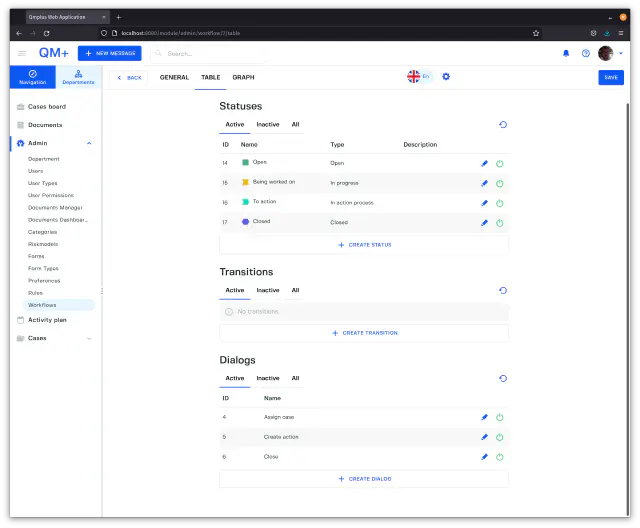The height and width of the screenshot is (528, 640).
Task: Switch to Navigation sidebar tab
Action: [33, 77]
